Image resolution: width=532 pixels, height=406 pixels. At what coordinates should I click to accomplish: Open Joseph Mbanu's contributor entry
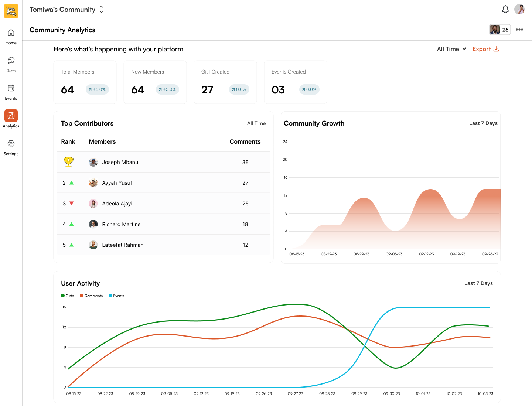120,162
